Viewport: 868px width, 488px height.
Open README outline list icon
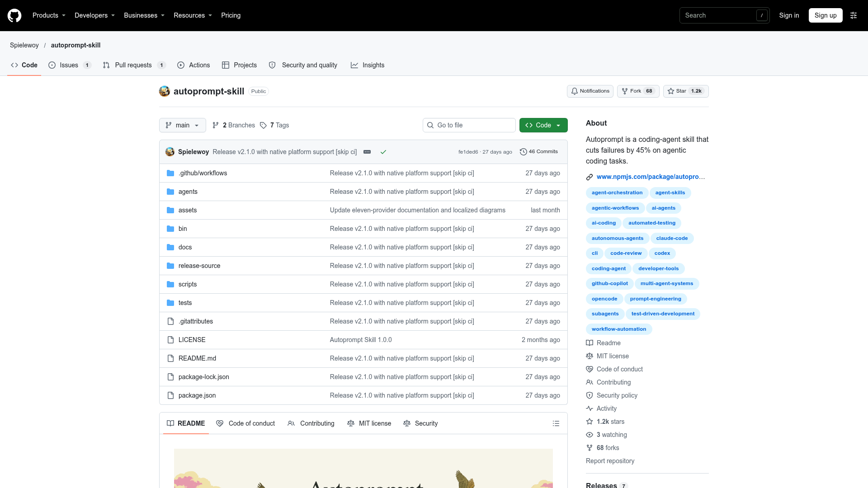coord(556,423)
